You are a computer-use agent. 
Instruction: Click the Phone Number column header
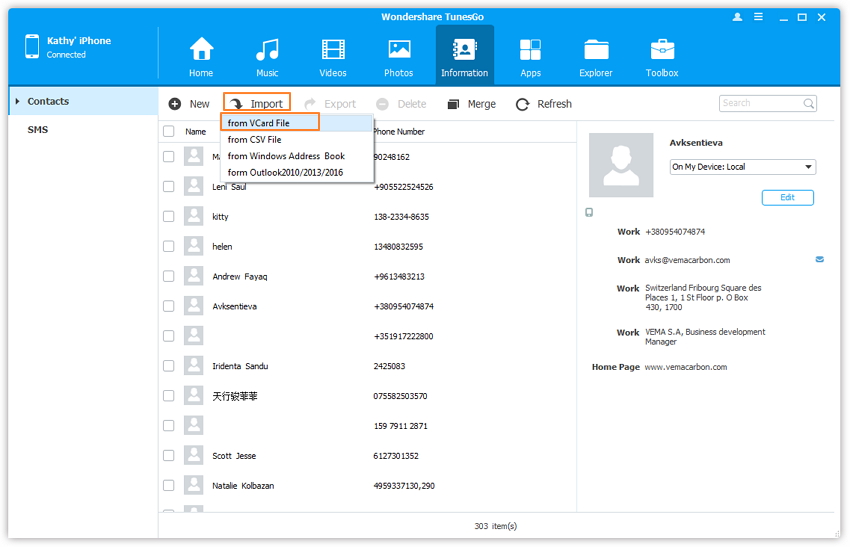point(399,132)
